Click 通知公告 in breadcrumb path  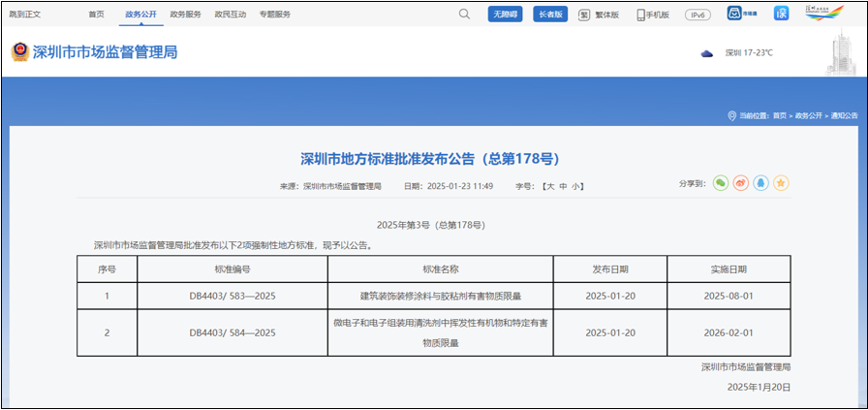[844, 115]
